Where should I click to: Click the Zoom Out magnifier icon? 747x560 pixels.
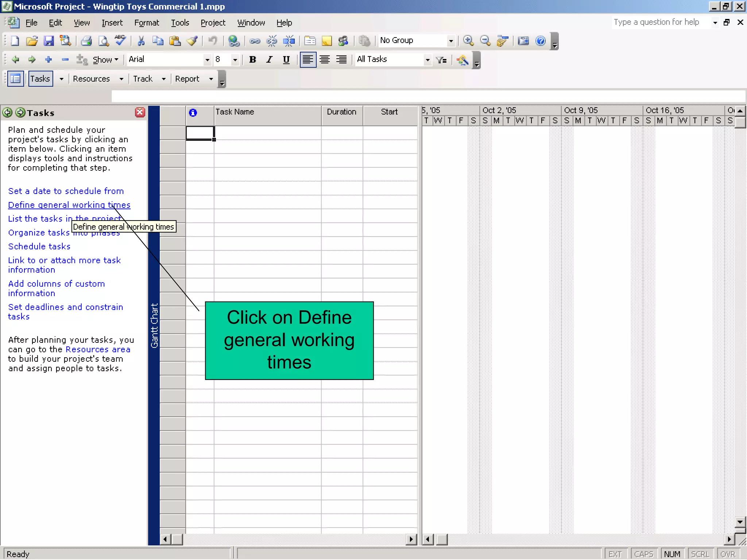tap(485, 41)
